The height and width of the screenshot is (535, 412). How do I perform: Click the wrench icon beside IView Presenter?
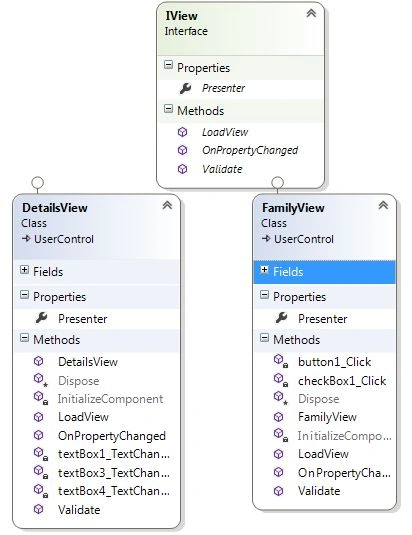[186, 88]
